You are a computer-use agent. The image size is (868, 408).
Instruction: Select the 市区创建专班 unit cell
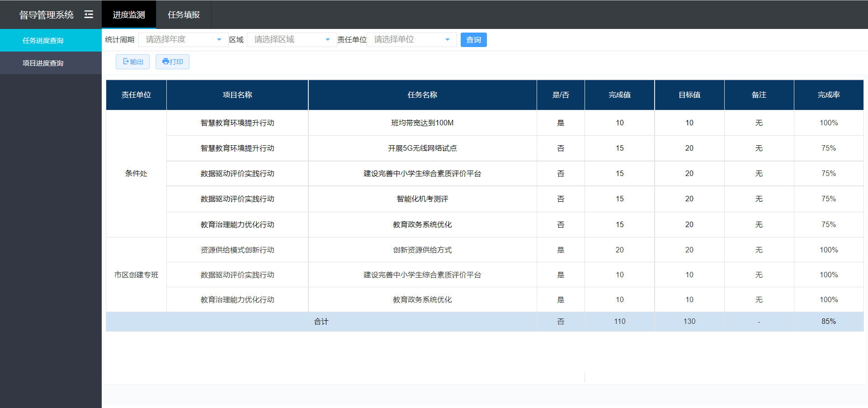coord(136,275)
